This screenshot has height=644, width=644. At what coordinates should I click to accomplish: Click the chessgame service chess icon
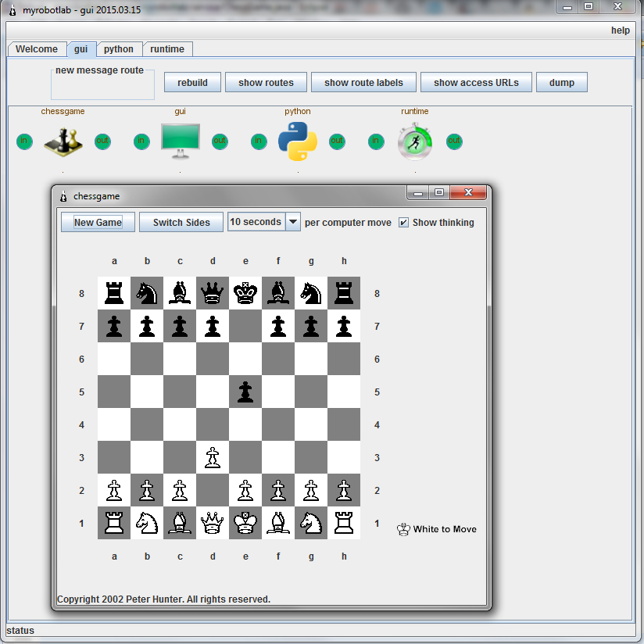(63, 141)
